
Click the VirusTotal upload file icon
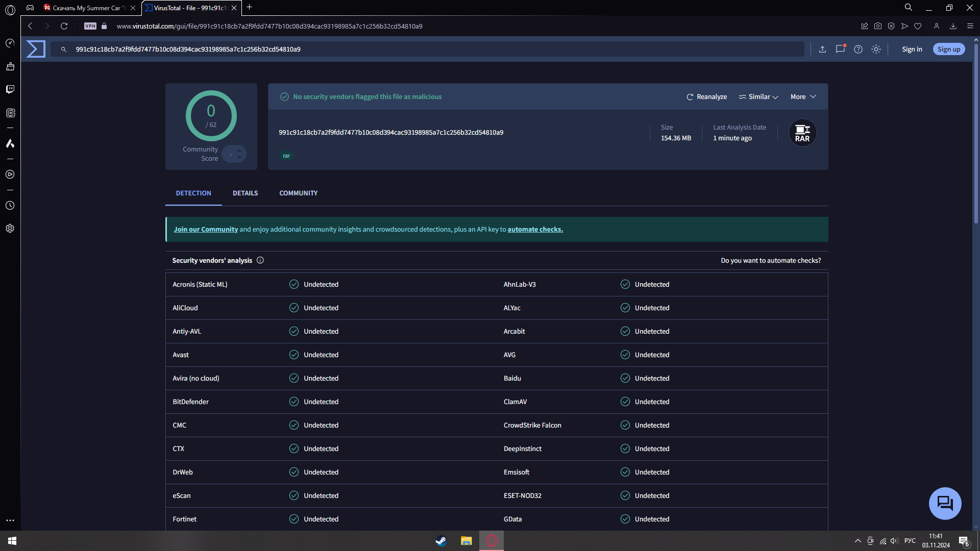point(822,49)
